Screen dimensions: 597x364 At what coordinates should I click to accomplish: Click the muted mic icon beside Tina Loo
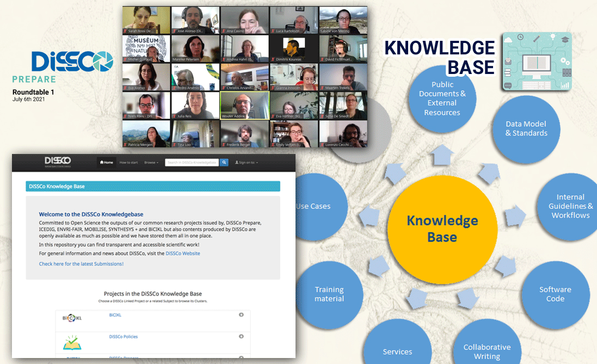pyautogui.click(x=174, y=145)
